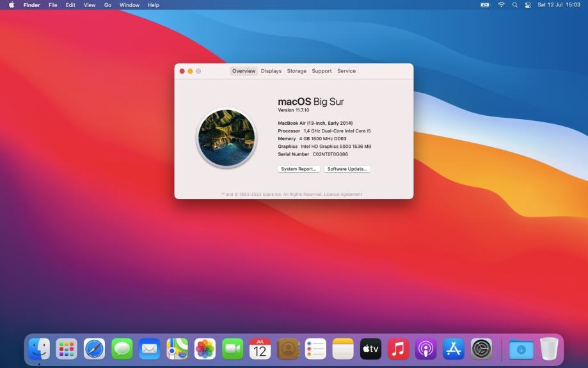Viewport: 588px width, 368px height.
Task: Open the Licence Agreement link
Action: pyautogui.click(x=343, y=195)
